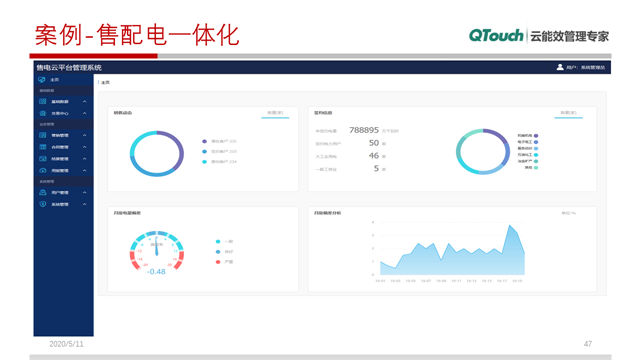Click the value 50 in the 签约信息 card
Screen dimensions: 640x360
tap(374, 143)
